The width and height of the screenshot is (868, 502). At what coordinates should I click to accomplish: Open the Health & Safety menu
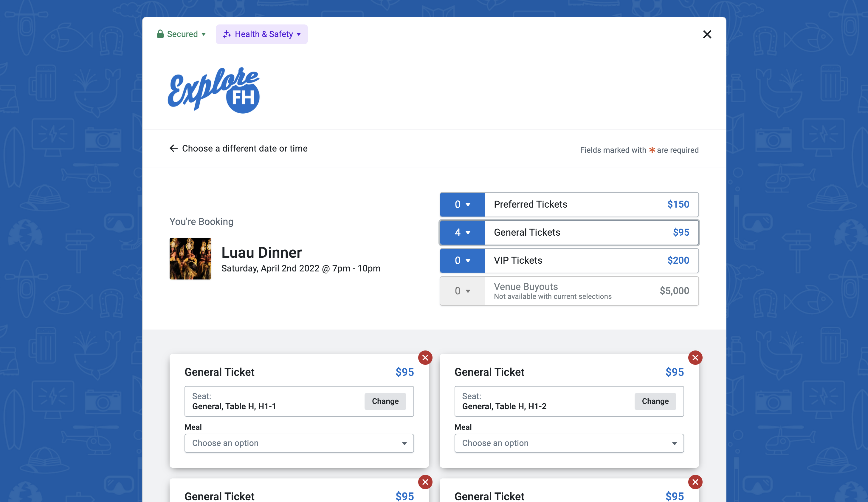263,34
